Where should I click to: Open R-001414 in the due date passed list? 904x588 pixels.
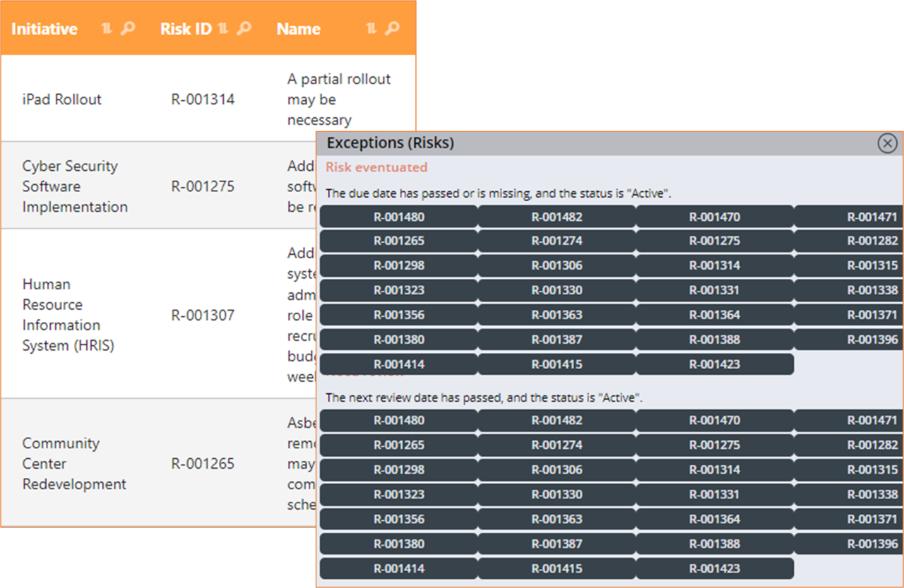click(x=399, y=364)
